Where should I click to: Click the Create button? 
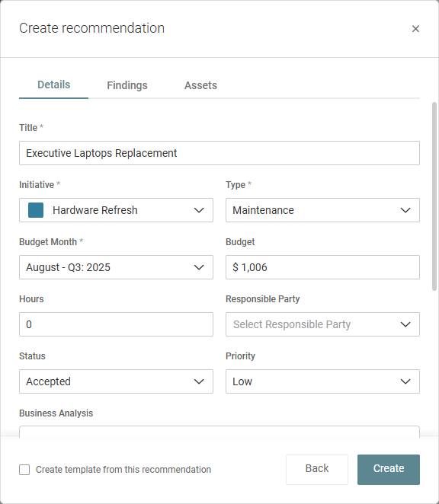pos(389,470)
